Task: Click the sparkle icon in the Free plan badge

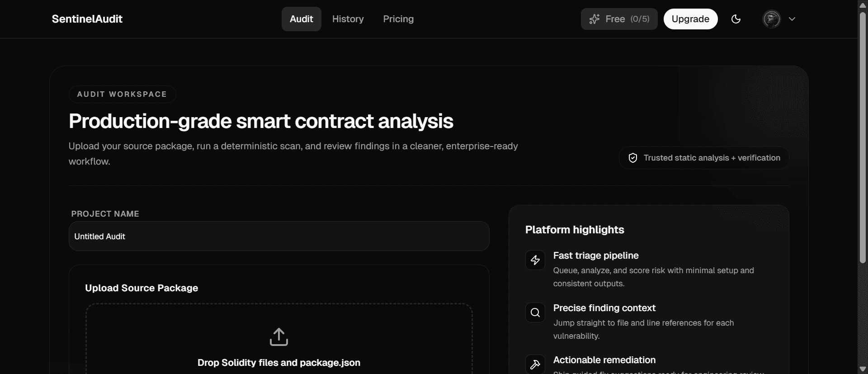Action: (x=595, y=19)
